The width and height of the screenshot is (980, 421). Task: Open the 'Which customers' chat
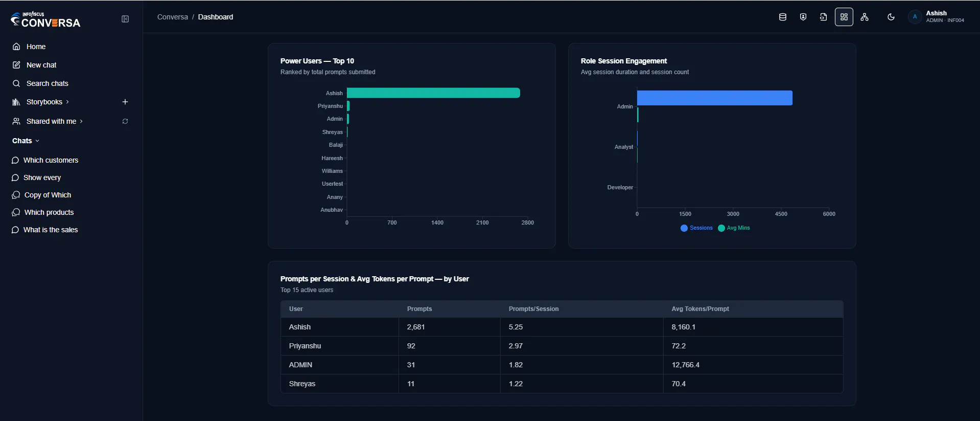point(51,160)
